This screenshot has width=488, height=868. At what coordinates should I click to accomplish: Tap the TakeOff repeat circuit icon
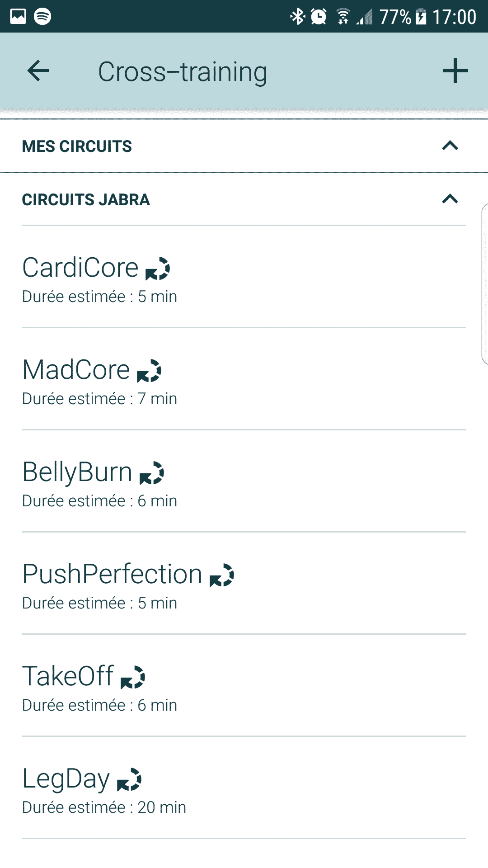[x=132, y=678]
